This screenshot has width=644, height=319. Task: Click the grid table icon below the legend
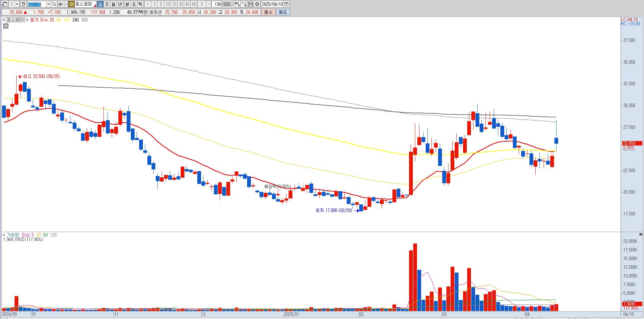pyautogui.click(x=6, y=26)
